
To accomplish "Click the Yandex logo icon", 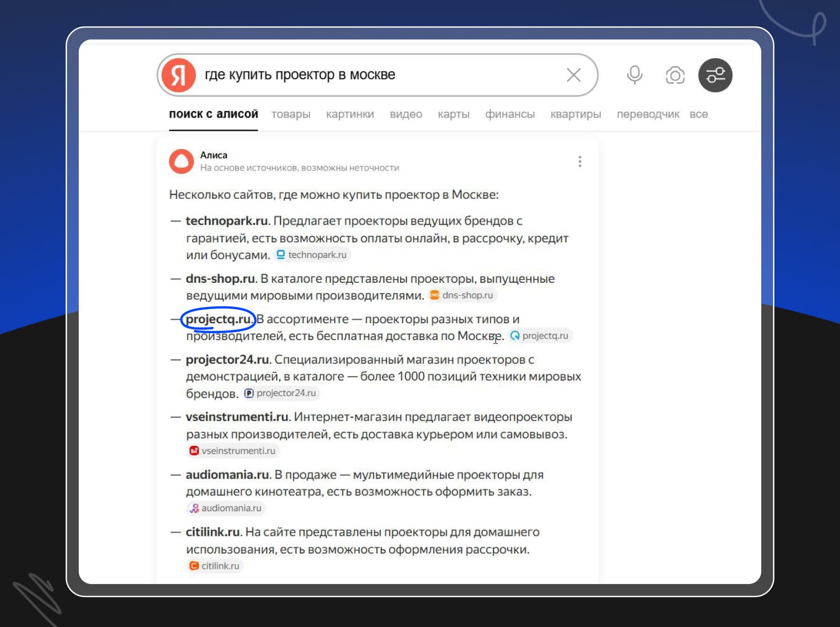I will pyautogui.click(x=178, y=75).
